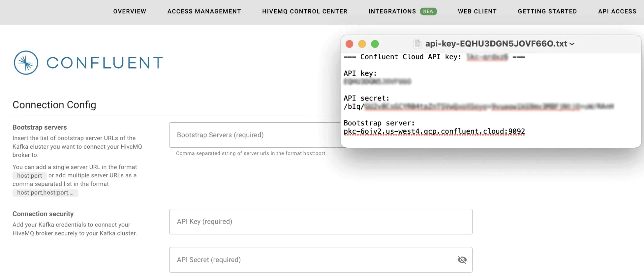This screenshot has width=644, height=277.
Task: Focus the API Key input field
Action: [321, 221]
